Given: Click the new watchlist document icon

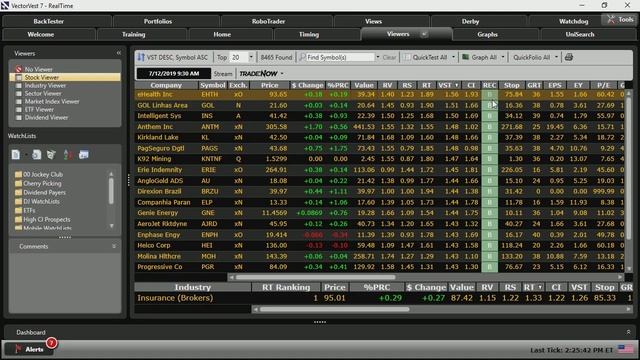Looking at the screenshot, I should point(16,154).
